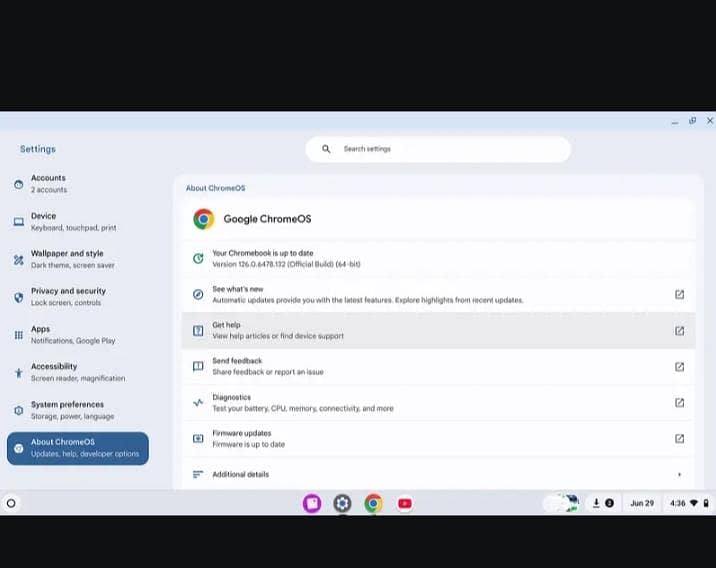Open Get help external link icon
Screen dimensions: 716x568
tap(679, 331)
